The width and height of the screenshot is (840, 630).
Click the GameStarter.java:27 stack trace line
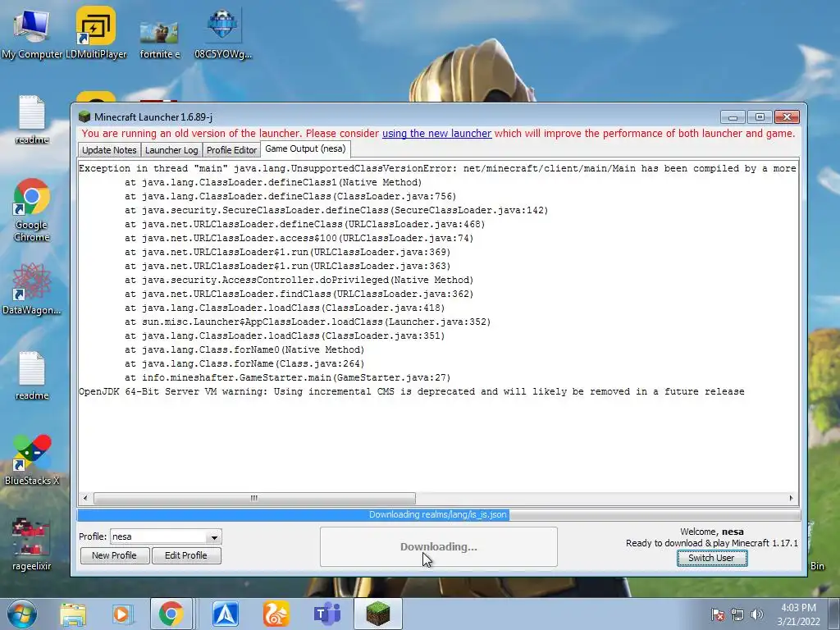pyautogui.click(x=288, y=377)
